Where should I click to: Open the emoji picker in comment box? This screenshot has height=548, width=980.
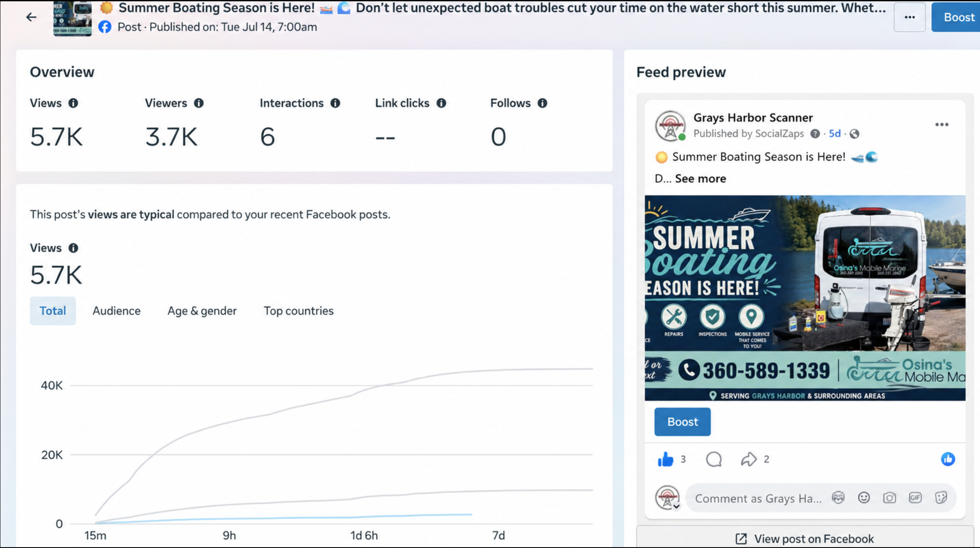864,498
